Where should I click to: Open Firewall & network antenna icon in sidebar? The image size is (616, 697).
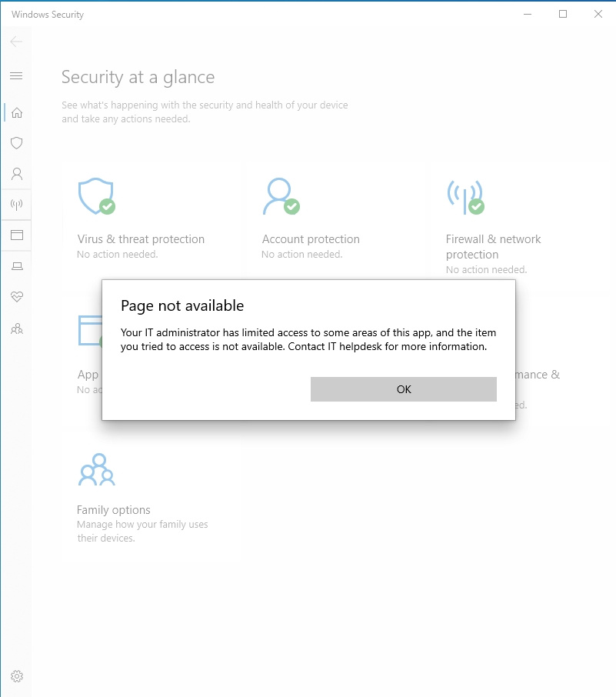(17, 205)
